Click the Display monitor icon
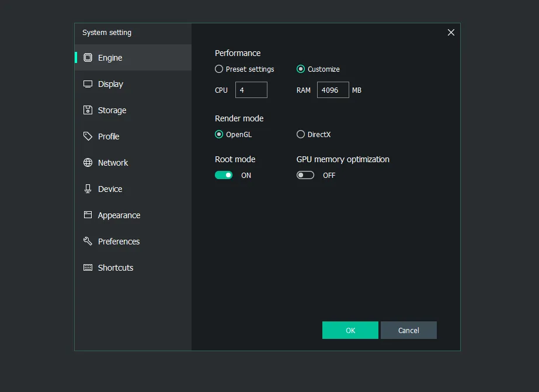Image resolution: width=539 pixels, height=392 pixels. [x=88, y=84]
